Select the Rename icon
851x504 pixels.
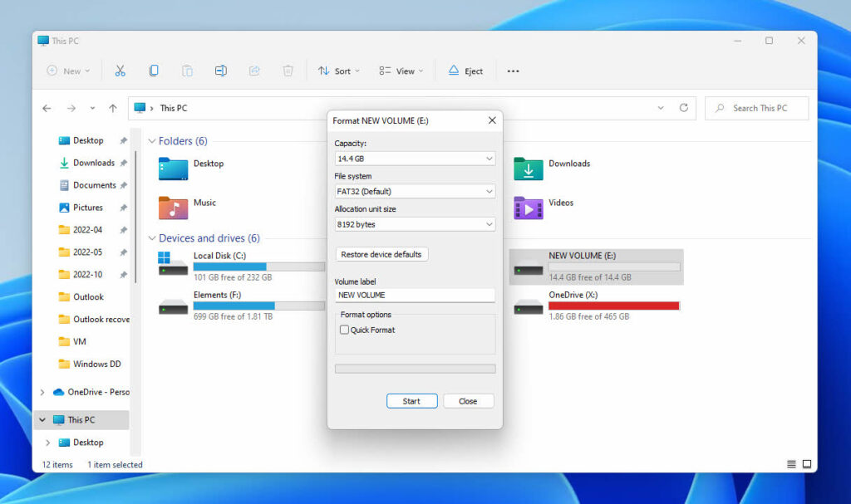220,71
